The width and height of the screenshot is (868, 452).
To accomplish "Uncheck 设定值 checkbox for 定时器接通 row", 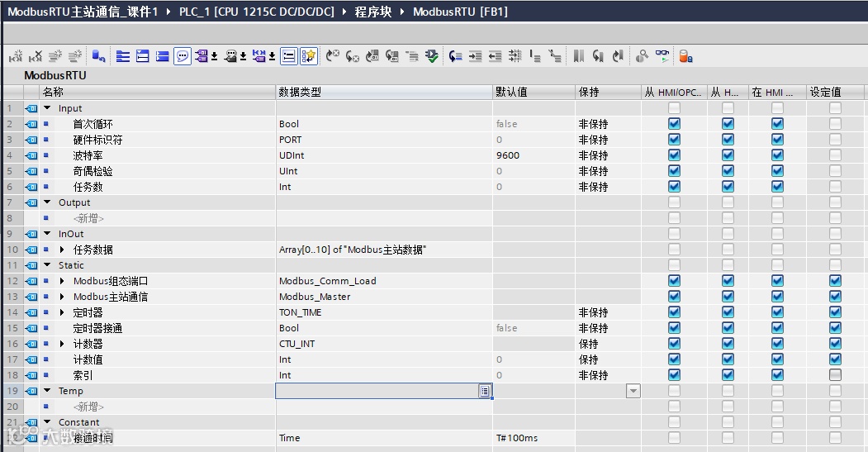I will (835, 328).
